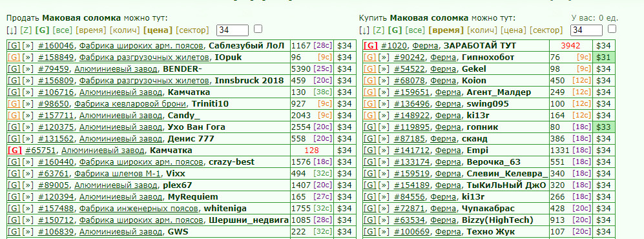Open Фабрика разгрузочных жилетов link for #158849

[144, 57]
